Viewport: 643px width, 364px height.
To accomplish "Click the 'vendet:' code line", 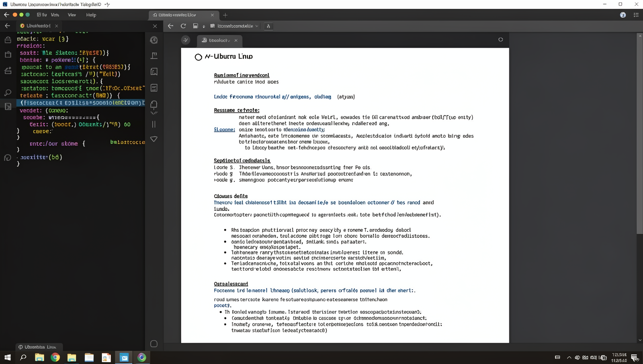I will point(44,110).
